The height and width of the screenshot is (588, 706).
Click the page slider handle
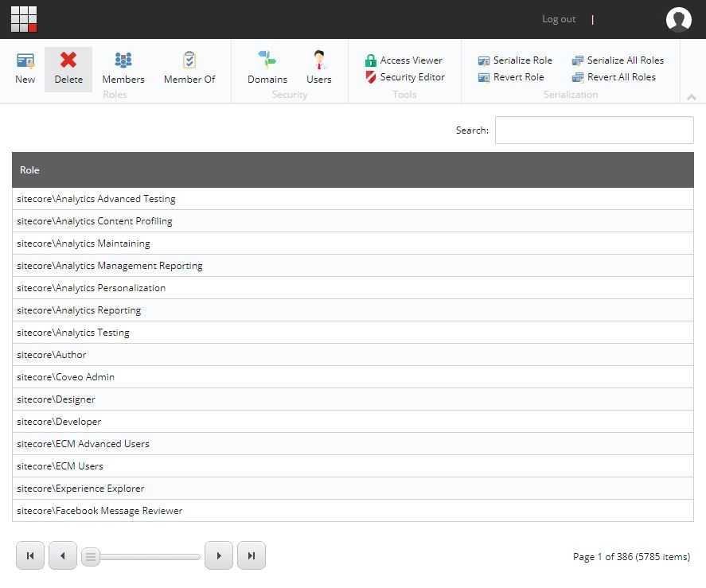click(x=91, y=556)
